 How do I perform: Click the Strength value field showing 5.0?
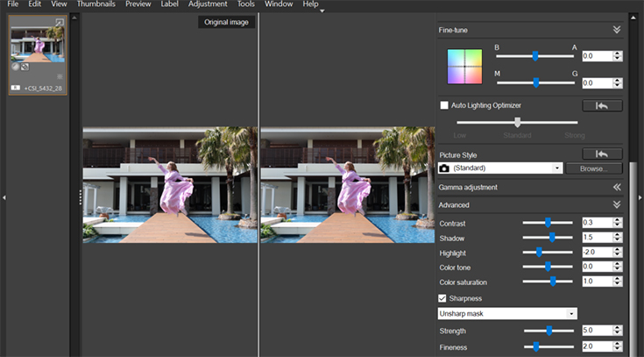coord(598,331)
